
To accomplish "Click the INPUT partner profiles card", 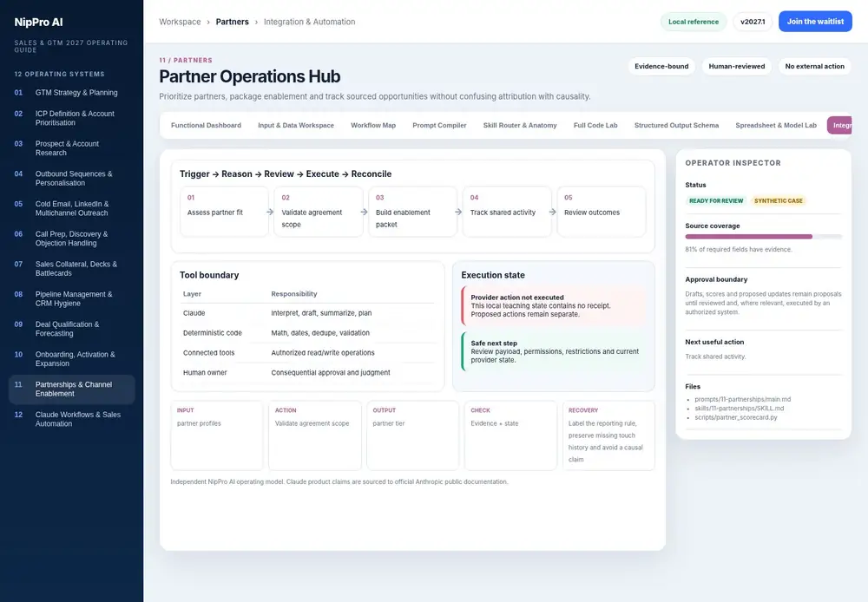I will tap(216, 435).
